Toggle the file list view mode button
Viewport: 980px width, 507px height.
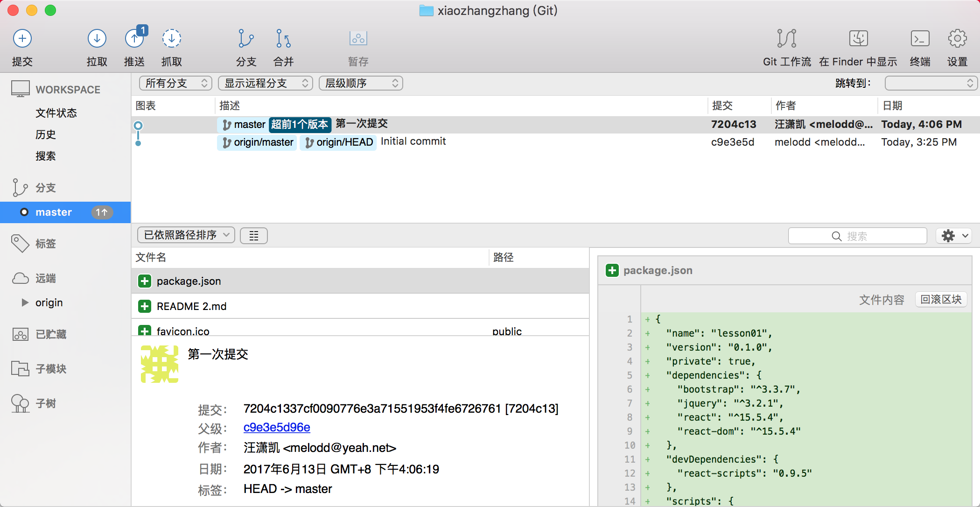click(253, 236)
